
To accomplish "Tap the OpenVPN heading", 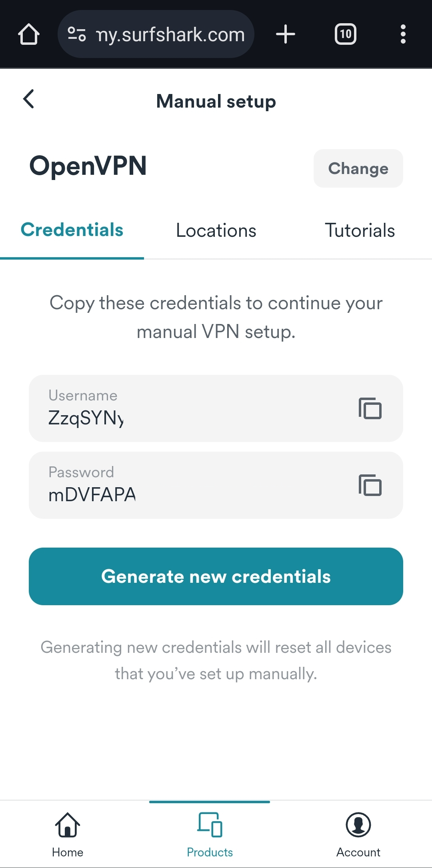I will click(x=88, y=166).
